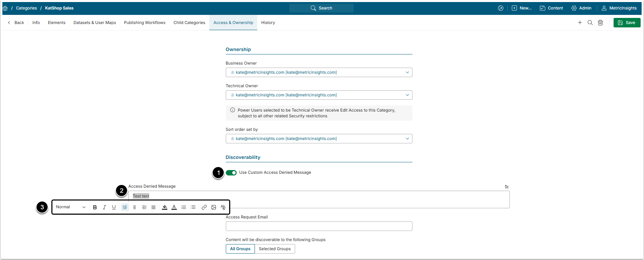Insert an image
The width and height of the screenshot is (644, 260).
tap(214, 207)
